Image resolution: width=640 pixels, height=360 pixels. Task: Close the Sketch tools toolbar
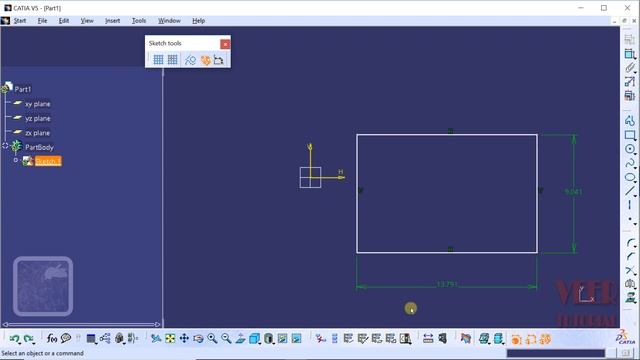(x=225, y=44)
